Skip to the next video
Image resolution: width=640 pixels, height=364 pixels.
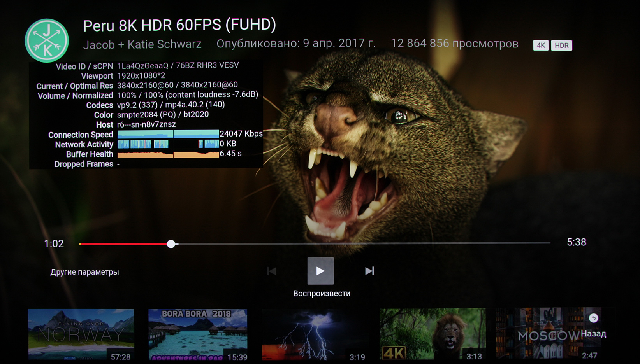[369, 271]
